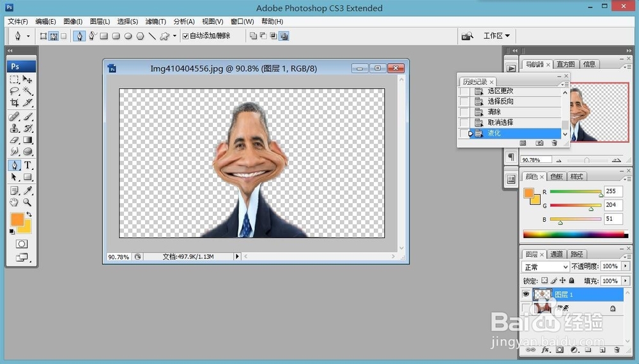This screenshot has width=639, height=364.
Task: Toggle lock transparent pixels
Action: (x=544, y=280)
